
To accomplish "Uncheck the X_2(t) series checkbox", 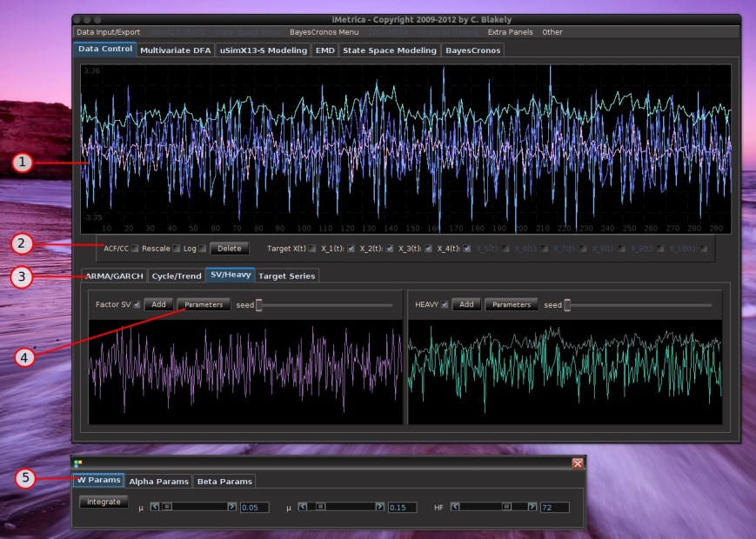I will pos(390,249).
